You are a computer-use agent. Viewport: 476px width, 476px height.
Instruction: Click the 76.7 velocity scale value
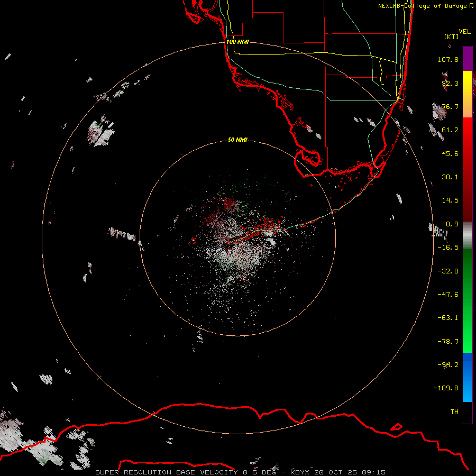[x=450, y=106]
